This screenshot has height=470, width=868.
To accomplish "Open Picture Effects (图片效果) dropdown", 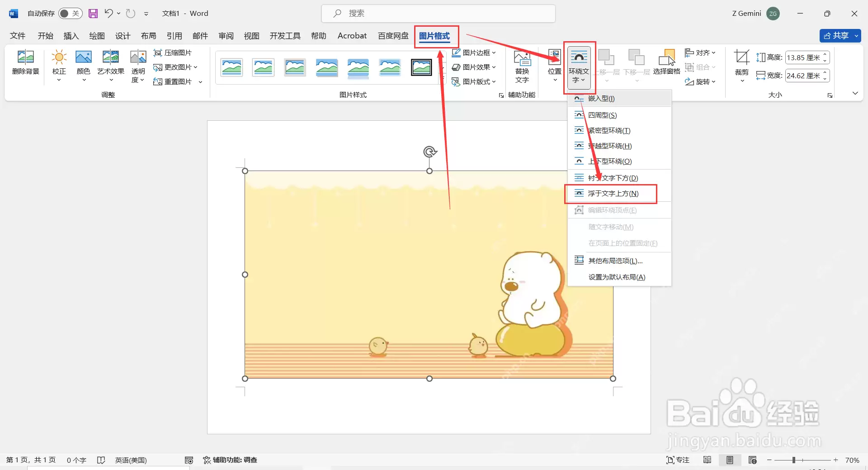I will 474,67.
